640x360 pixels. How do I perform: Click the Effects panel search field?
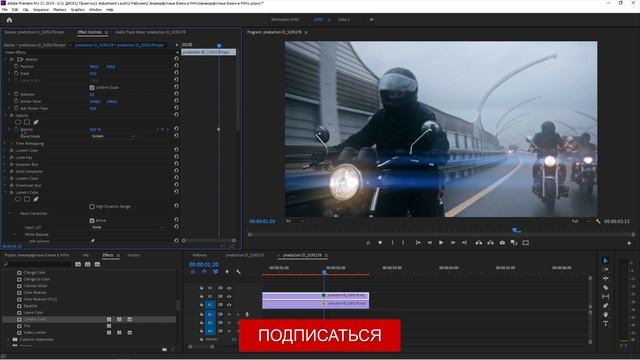click(38, 264)
